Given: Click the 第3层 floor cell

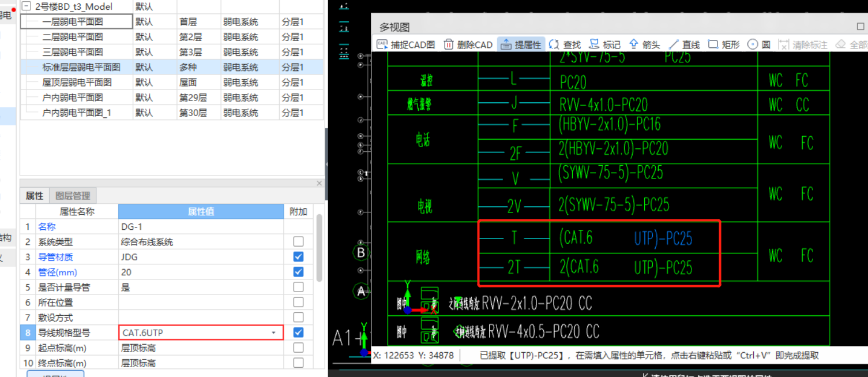Looking at the screenshot, I should click(198, 52).
